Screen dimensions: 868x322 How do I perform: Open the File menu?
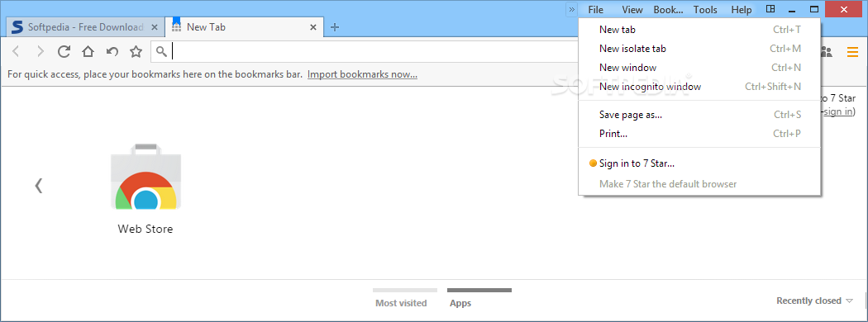pyautogui.click(x=596, y=9)
